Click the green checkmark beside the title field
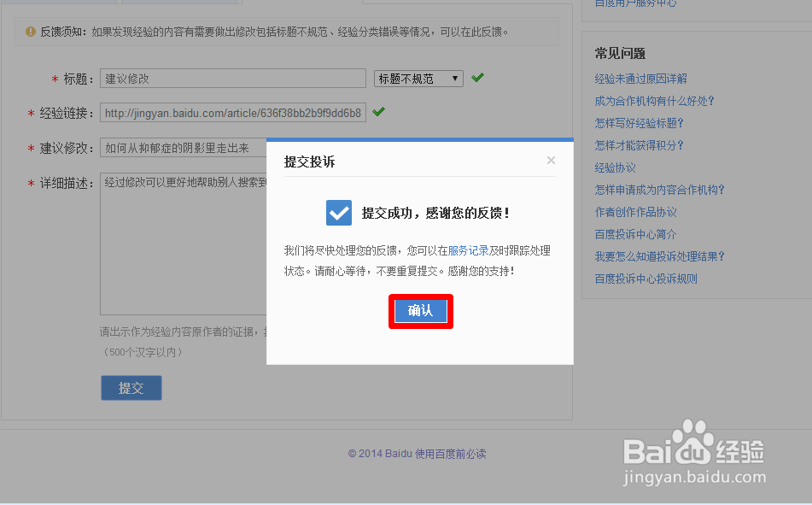Image resolution: width=812 pixels, height=505 pixels. click(477, 77)
